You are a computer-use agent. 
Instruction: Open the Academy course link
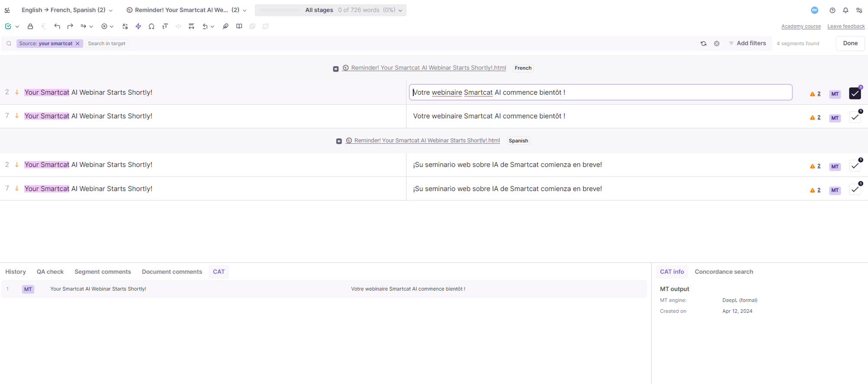(801, 26)
